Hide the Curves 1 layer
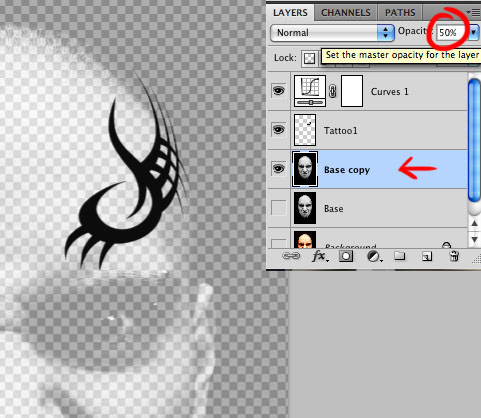 (279, 91)
